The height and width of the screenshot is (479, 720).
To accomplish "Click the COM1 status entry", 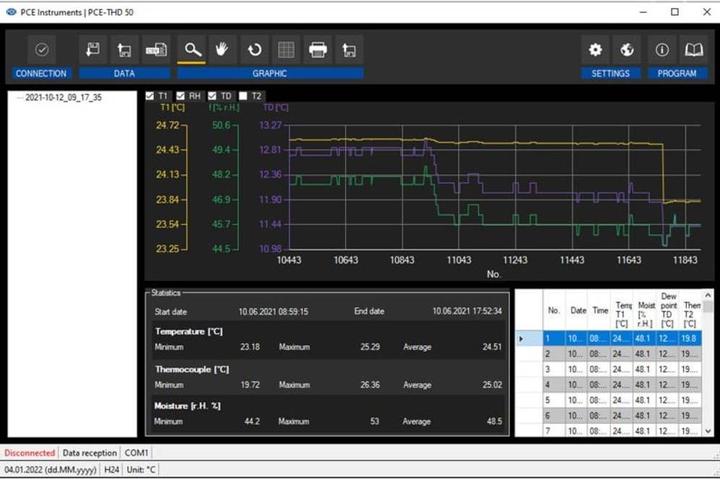I will pos(136,453).
